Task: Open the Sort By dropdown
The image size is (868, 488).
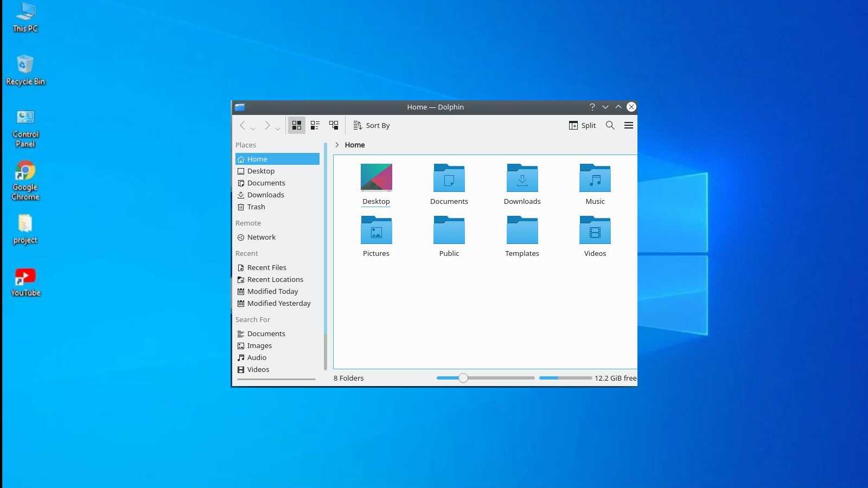Action: coord(372,125)
